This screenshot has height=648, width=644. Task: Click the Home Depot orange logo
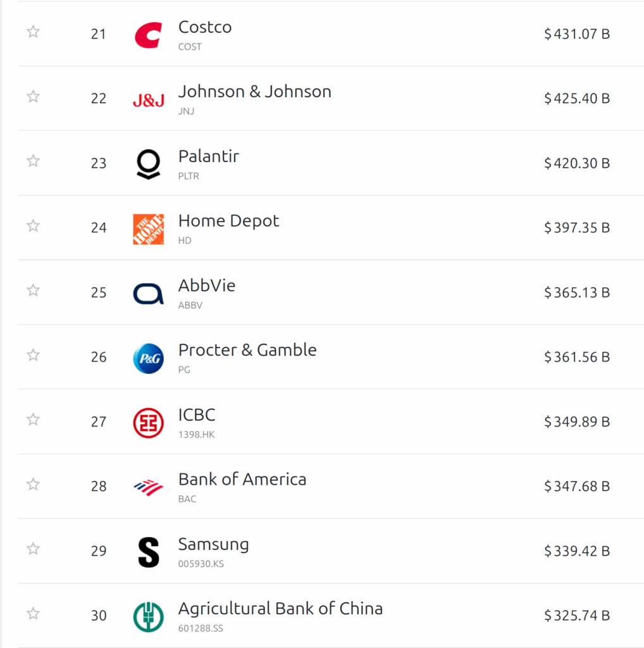148,228
